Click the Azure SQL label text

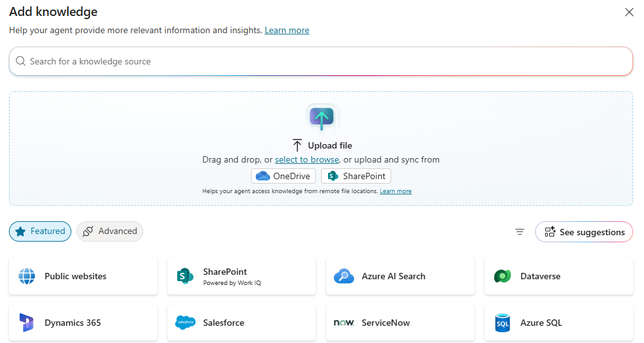click(541, 323)
